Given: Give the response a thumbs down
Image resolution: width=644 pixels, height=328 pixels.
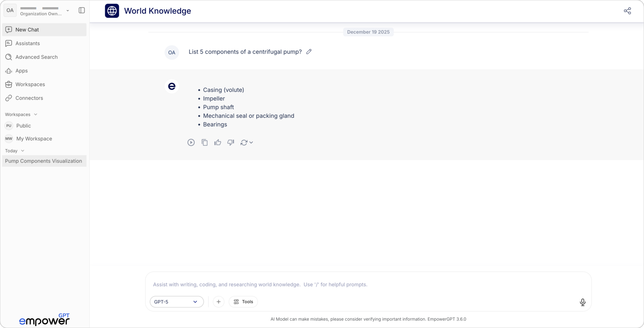Looking at the screenshot, I should pyautogui.click(x=231, y=142).
